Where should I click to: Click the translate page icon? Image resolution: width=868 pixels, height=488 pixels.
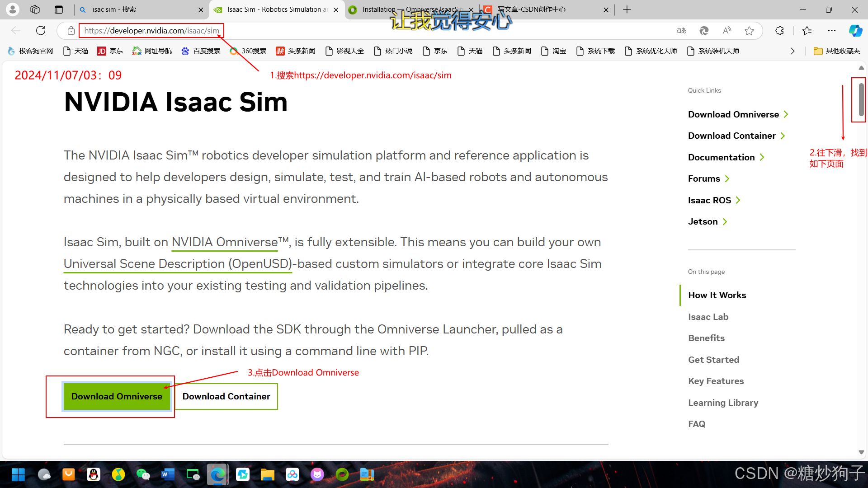[x=681, y=31]
